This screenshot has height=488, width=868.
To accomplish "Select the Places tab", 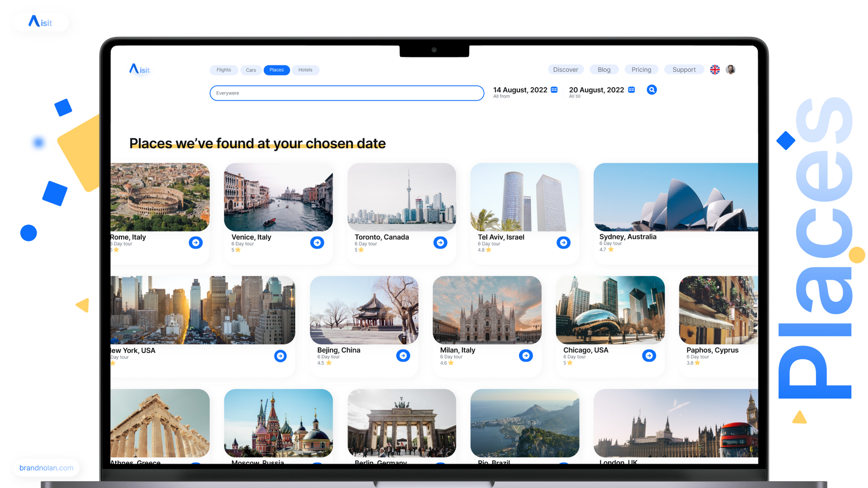I will tap(276, 70).
